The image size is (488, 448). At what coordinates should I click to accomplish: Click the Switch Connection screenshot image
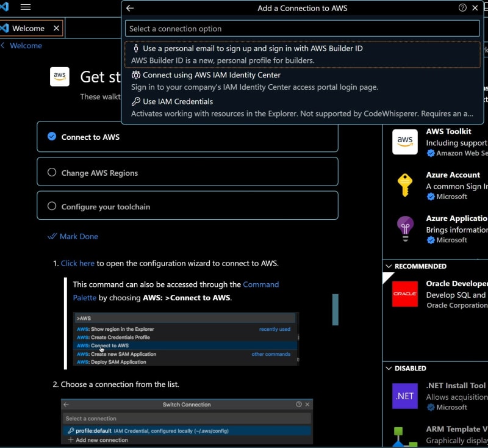187,422
